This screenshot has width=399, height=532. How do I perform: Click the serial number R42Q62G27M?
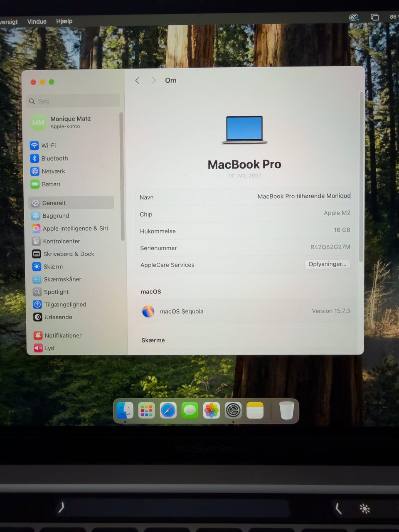330,247
